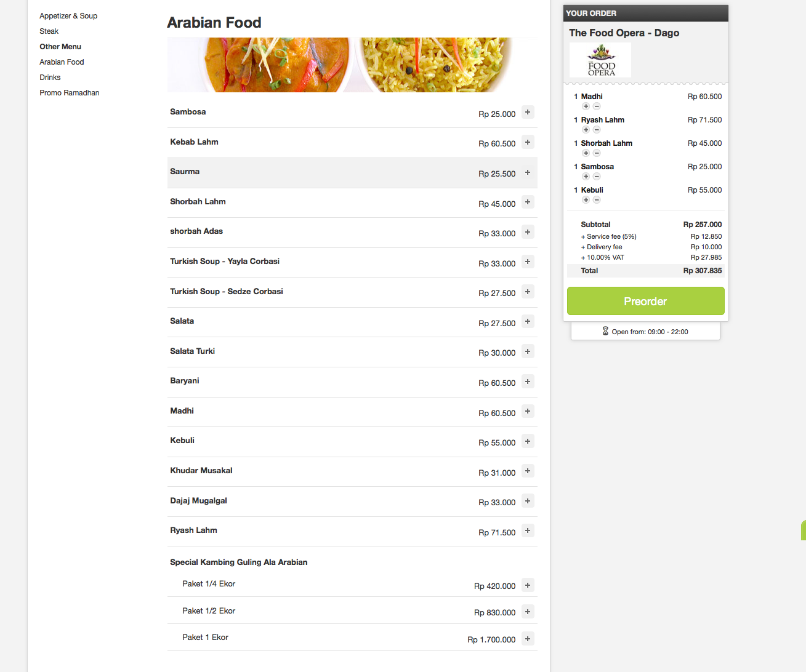
Task: Increase Madhi quantity in order
Action: (x=586, y=106)
